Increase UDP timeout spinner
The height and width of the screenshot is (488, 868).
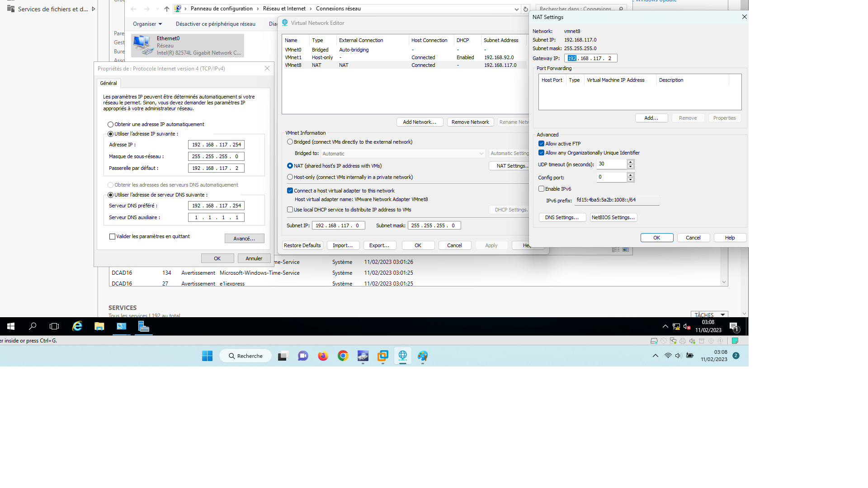click(x=630, y=162)
